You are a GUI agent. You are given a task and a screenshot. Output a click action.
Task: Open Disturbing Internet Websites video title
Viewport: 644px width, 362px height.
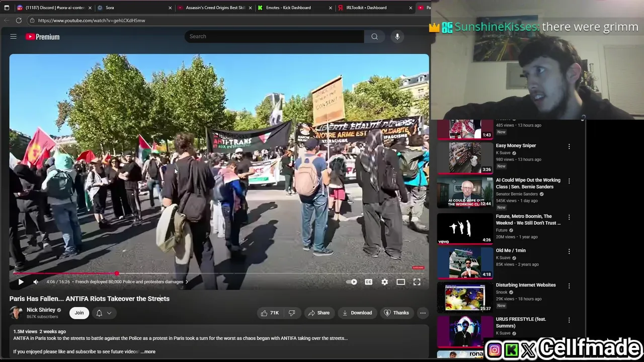point(526,285)
